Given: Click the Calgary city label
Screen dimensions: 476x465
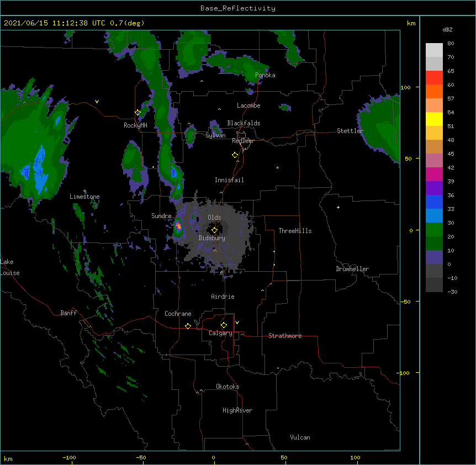Looking at the screenshot, I should 220,333.
